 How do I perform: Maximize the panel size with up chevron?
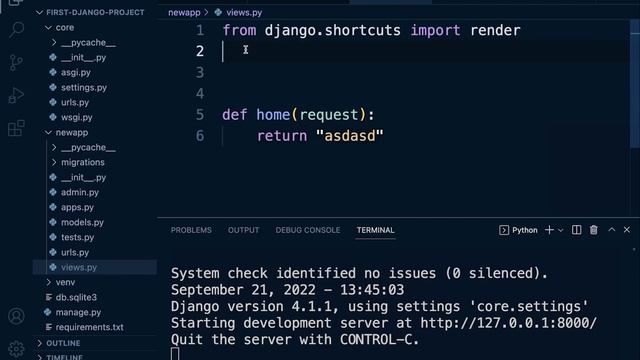(611, 230)
